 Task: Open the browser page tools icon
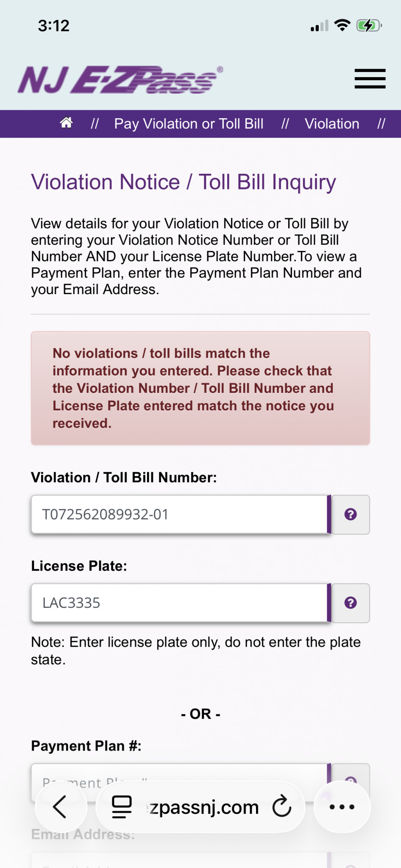(122, 807)
